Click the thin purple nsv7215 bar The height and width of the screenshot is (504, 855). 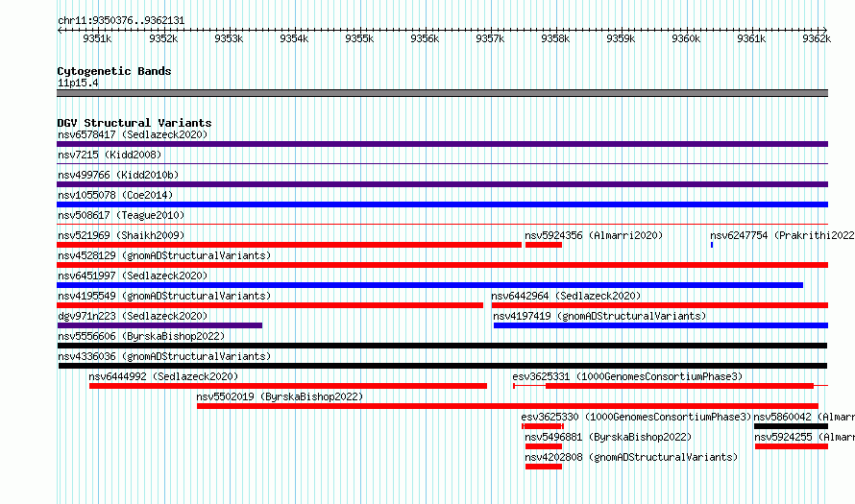click(442, 164)
